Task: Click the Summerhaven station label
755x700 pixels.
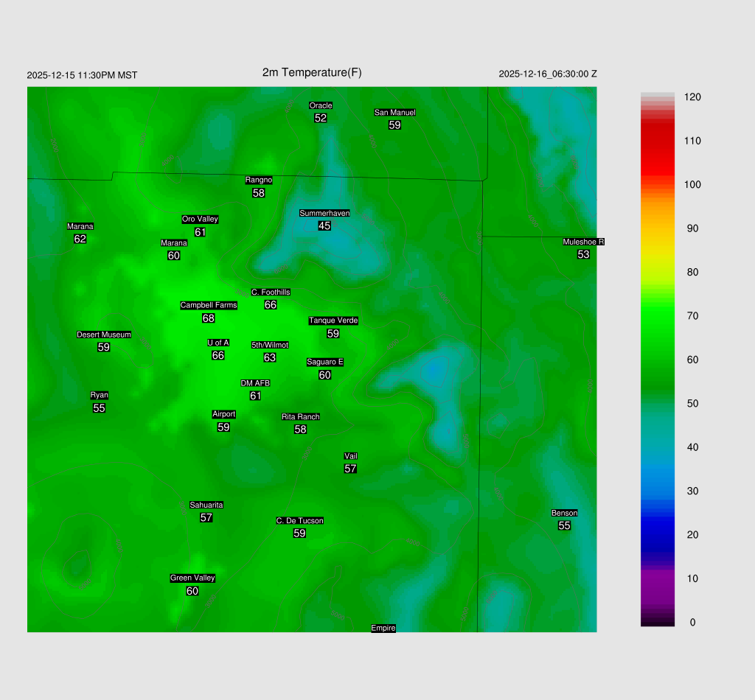Action: pyautogui.click(x=324, y=213)
